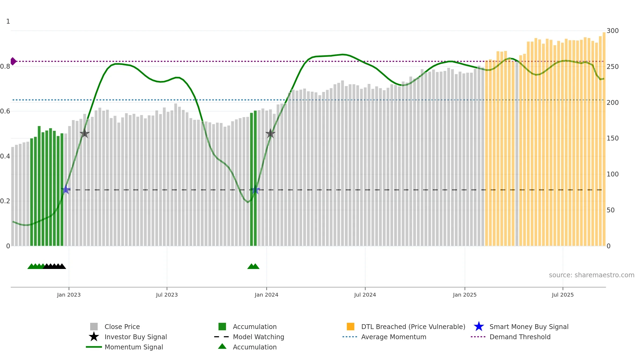Click the orange DTL Breached color swatch
Screen dimensions: 644x362
pyautogui.click(x=350, y=327)
